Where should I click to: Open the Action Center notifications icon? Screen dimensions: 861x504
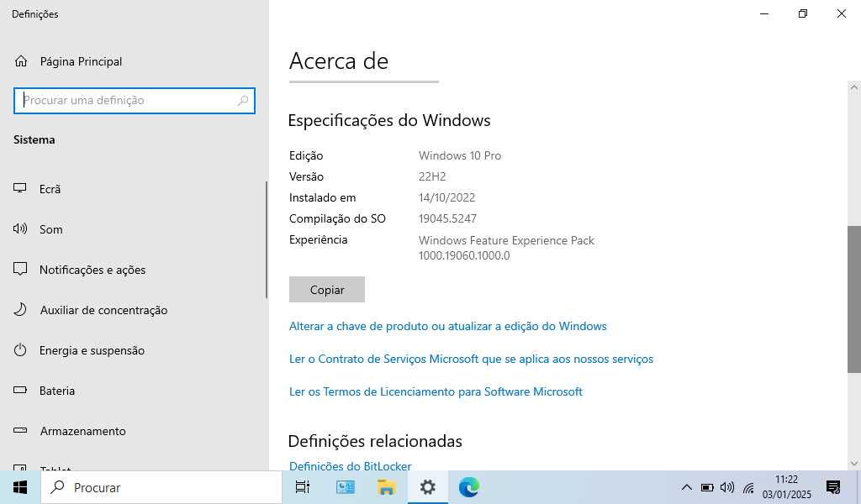click(833, 487)
